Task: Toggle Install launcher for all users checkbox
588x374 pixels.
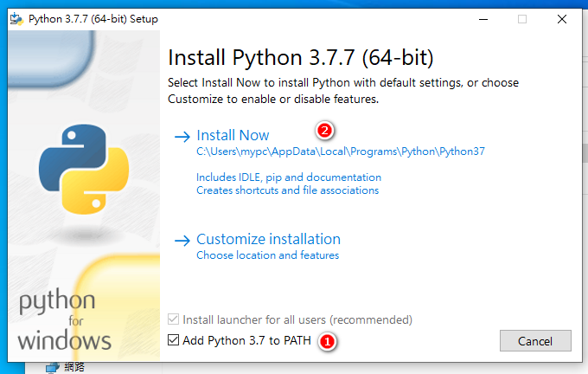Action: 174,320
